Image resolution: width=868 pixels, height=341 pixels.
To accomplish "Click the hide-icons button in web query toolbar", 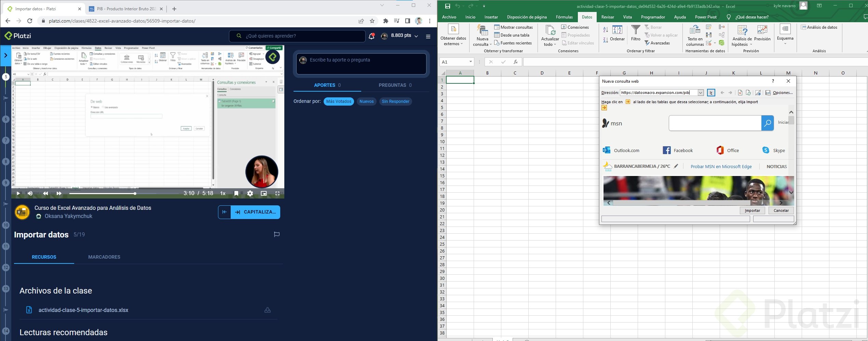I will (758, 93).
